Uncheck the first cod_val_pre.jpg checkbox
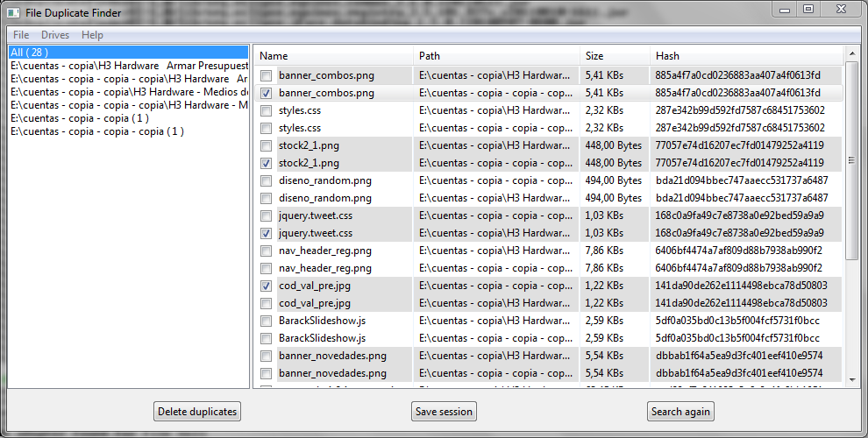 (x=267, y=286)
